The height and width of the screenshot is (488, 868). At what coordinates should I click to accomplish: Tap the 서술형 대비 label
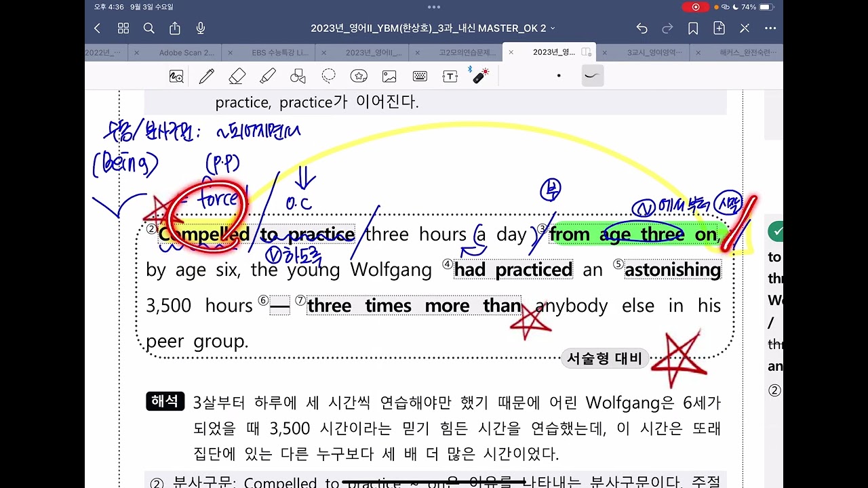(604, 359)
